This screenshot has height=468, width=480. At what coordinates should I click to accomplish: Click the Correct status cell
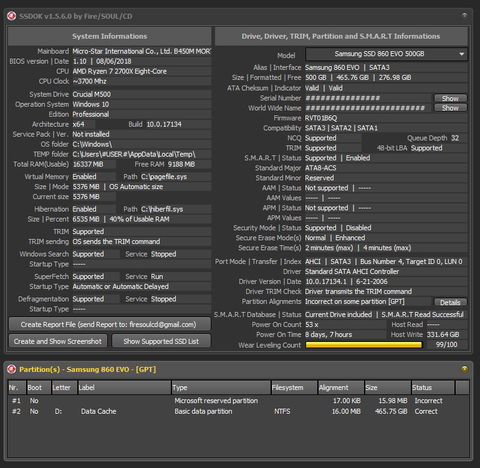pos(426,411)
